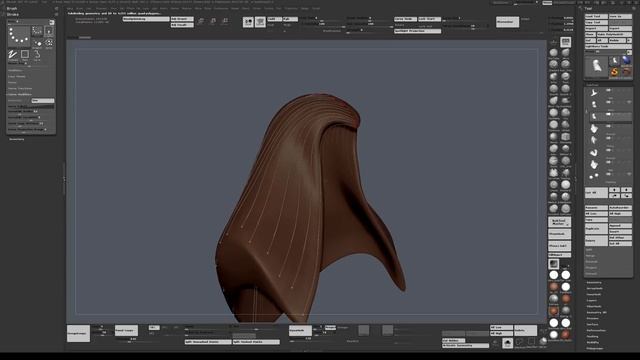Click the gray sphere icon at the bottom shelf's end
The image size is (640, 360).
(543, 341)
